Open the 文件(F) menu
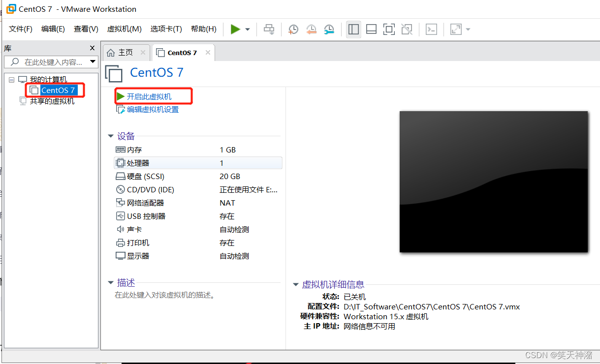This screenshot has height=364, width=600. coord(21,29)
